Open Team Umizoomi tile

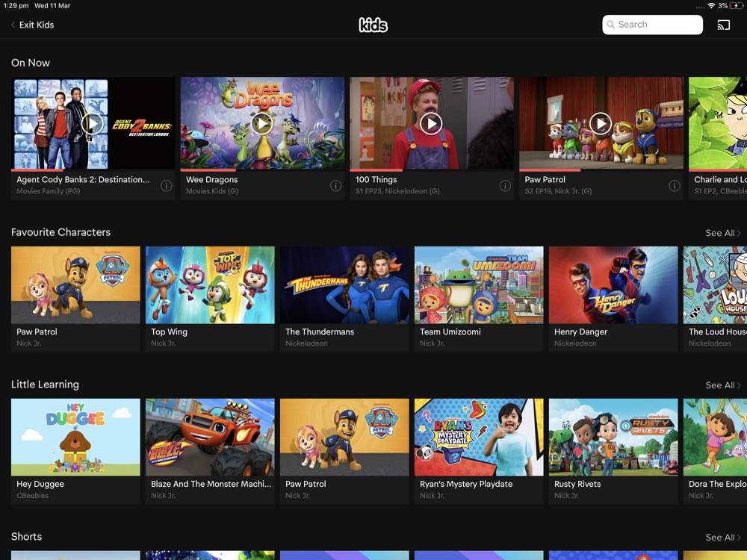pyautogui.click(x=479, y=299)
